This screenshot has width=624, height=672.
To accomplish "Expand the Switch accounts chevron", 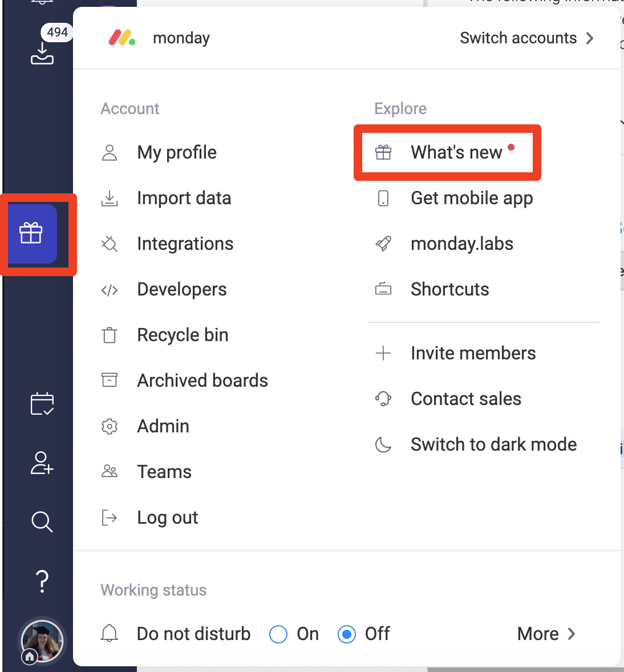I will pyautogui.click(x=590, y=38).
